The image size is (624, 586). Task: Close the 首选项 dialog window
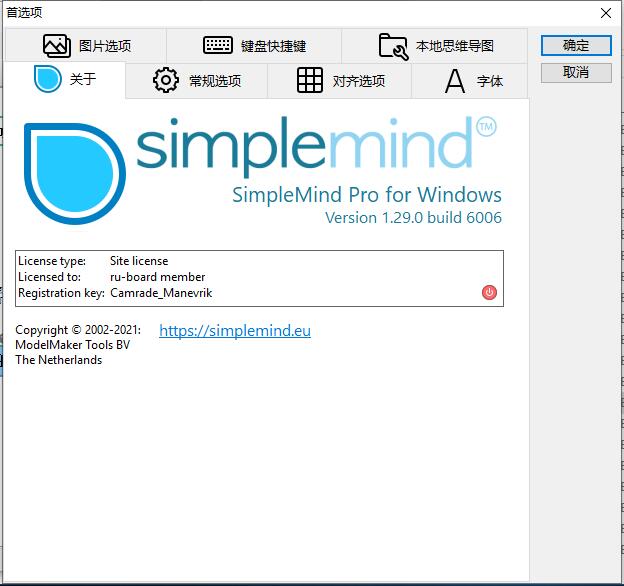click(605, 13)
